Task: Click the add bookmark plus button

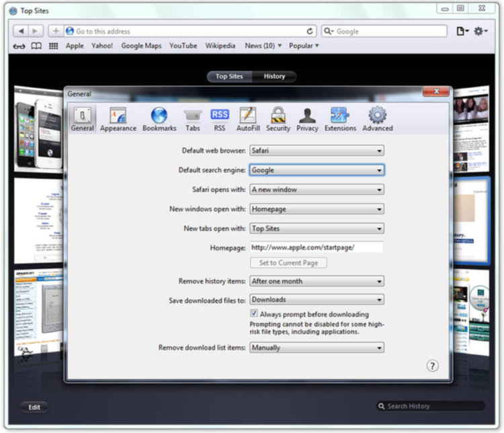Action: [56, 31]
